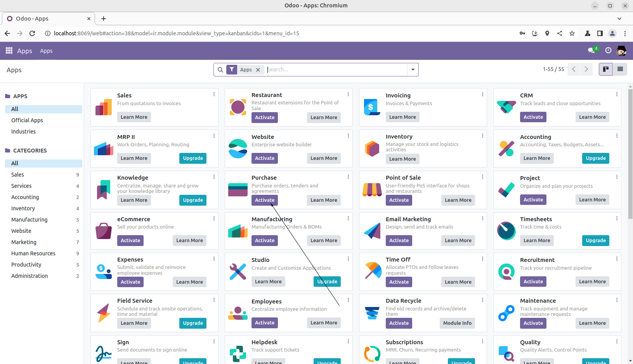Click Module Info on Data Recycle
This screenshot has height=364, width=633.
(x=457, y=323)
